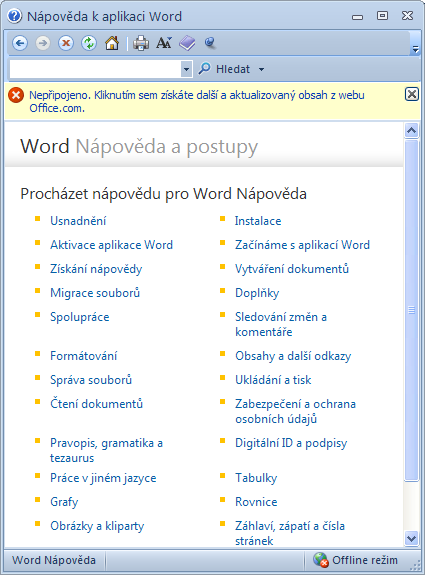Open Ukládání a tisk topic
The image size is (425, 575).
click(273, 380)
